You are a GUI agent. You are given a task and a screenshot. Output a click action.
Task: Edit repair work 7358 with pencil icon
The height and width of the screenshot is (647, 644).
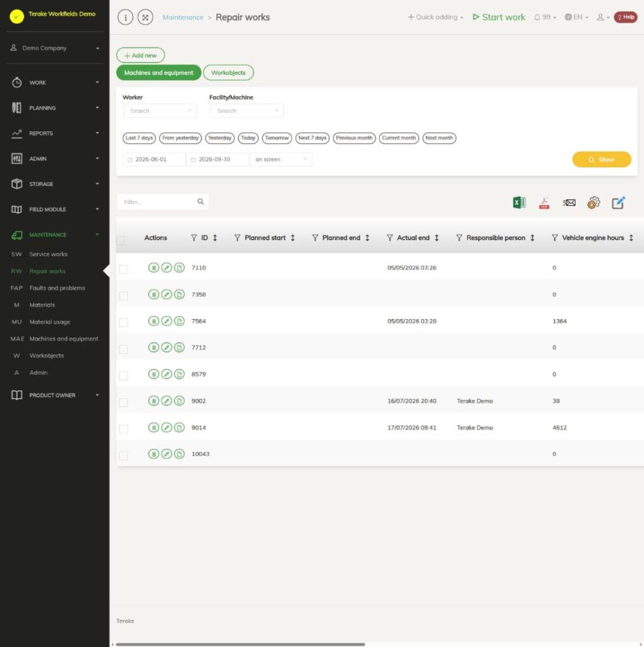[166, 294]
